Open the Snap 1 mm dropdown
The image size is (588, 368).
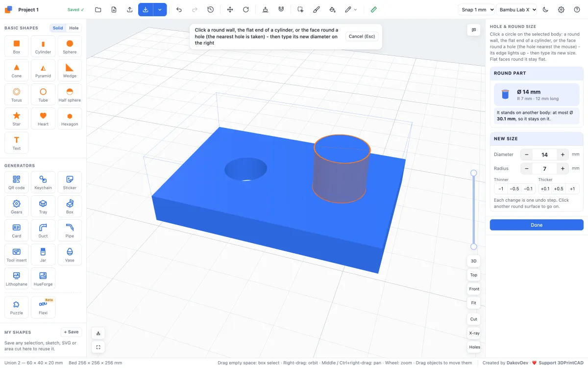pyautogui.click(x=476, y=9)
